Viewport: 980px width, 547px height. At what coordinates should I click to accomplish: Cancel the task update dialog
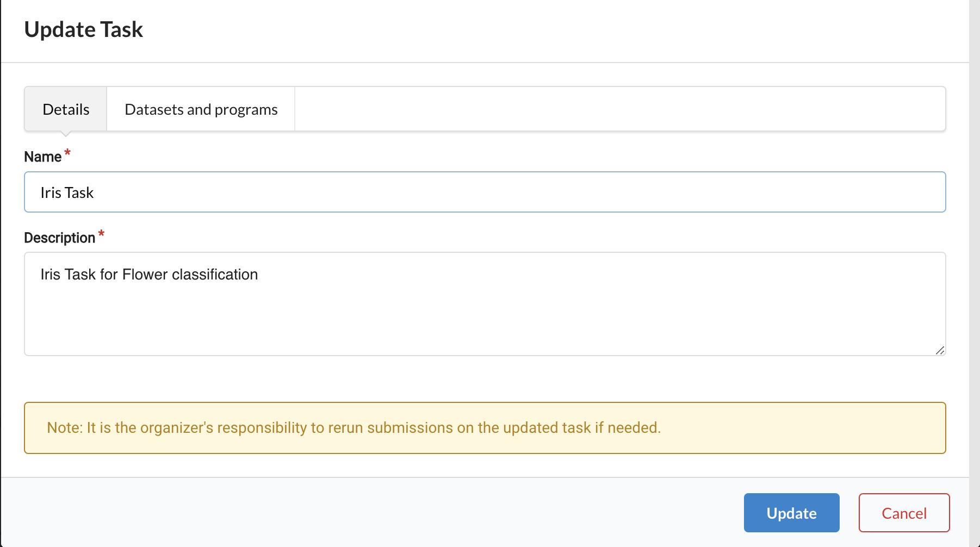pos(904,513)
